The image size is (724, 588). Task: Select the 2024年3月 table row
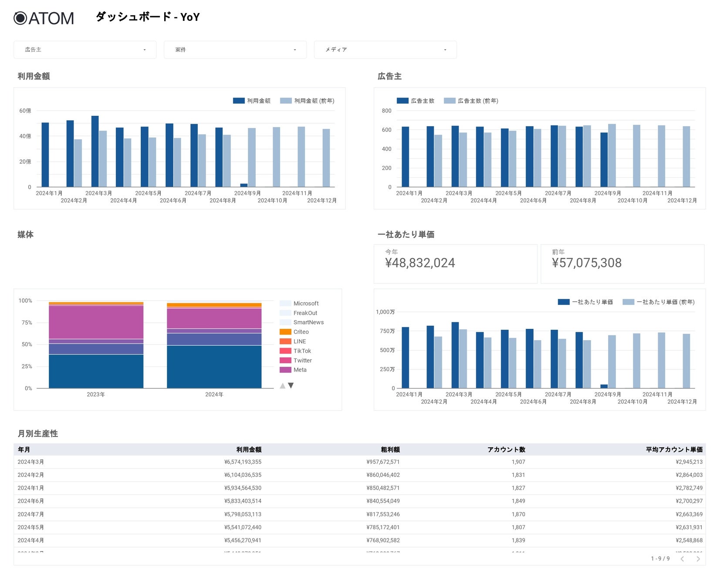coord(360,462)
